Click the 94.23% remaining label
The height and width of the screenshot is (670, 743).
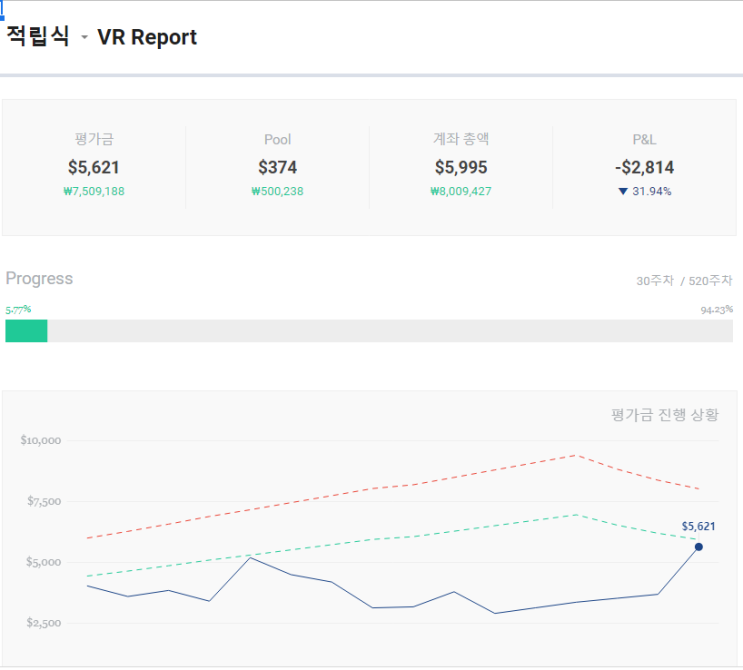point(716,310)
